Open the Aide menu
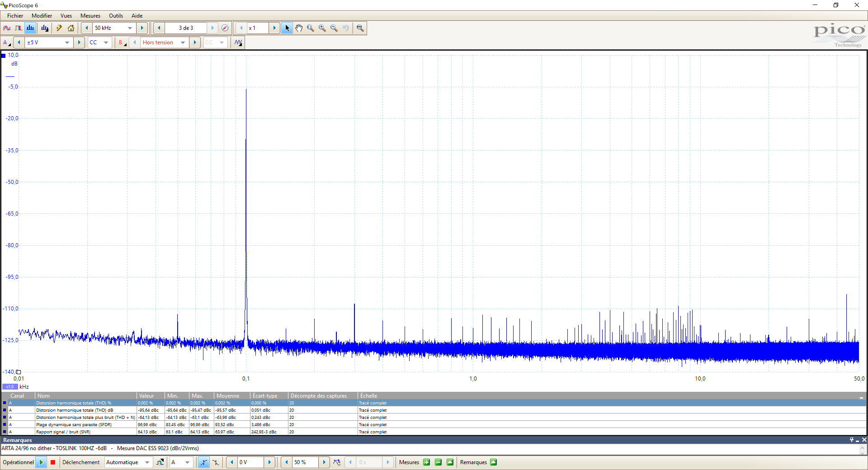This screenshot has width=868, height=470. (137, 16)
